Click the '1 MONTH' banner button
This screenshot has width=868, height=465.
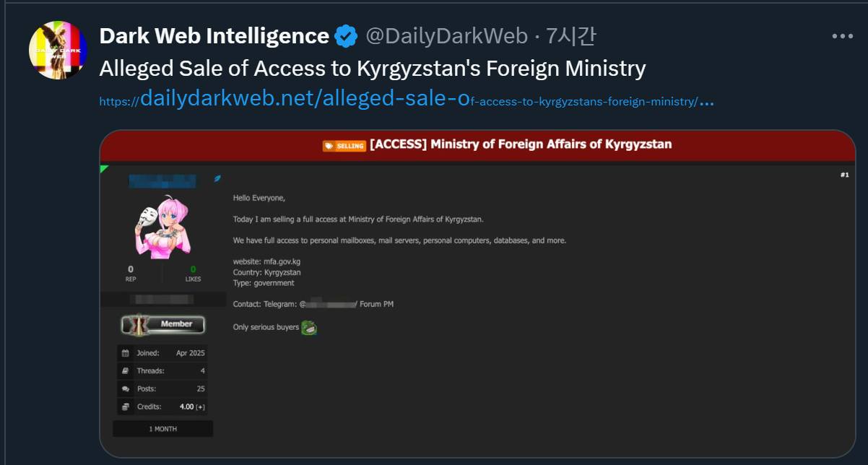(x=162, y=428)
